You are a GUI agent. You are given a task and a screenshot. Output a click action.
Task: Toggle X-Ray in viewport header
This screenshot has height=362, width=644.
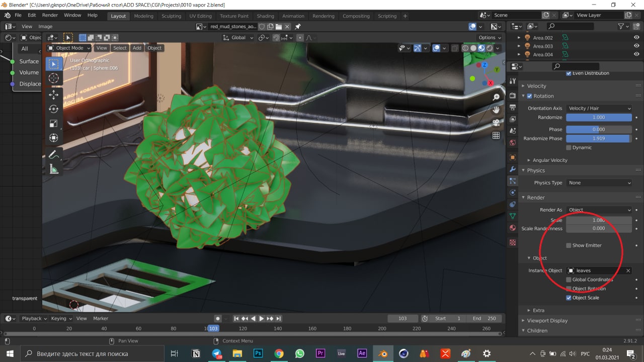point(455,48)
